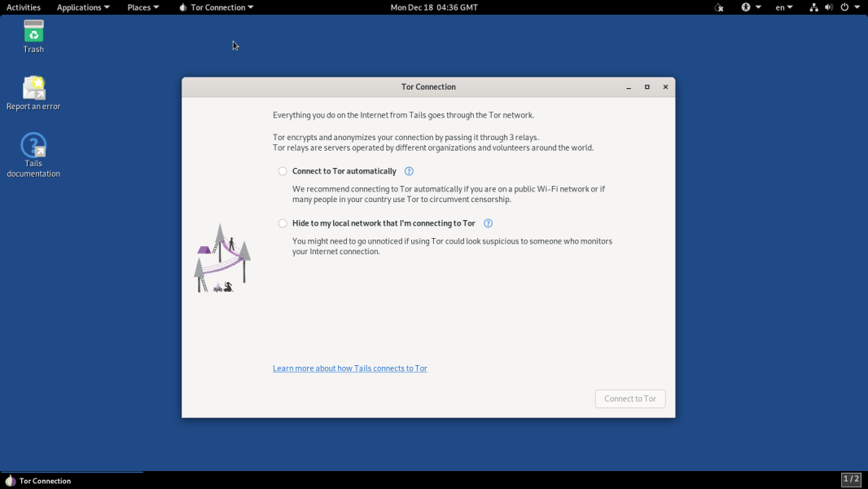Open the Tor Connection app menu in top bar
The height and width of the screenshot is (489, 868).
coord(216,7)
